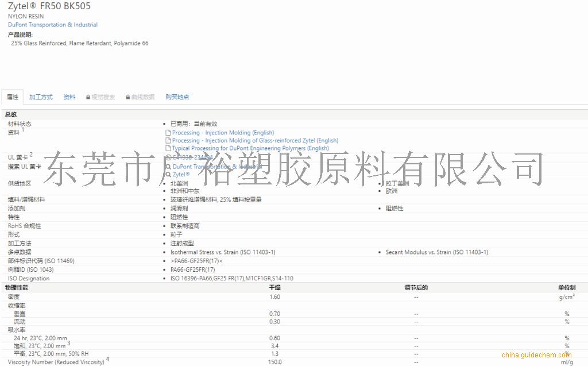This screenshot has height=366, width=588.
Task: Click lock icon beside 曲线数据
Action: coord(128,97)
